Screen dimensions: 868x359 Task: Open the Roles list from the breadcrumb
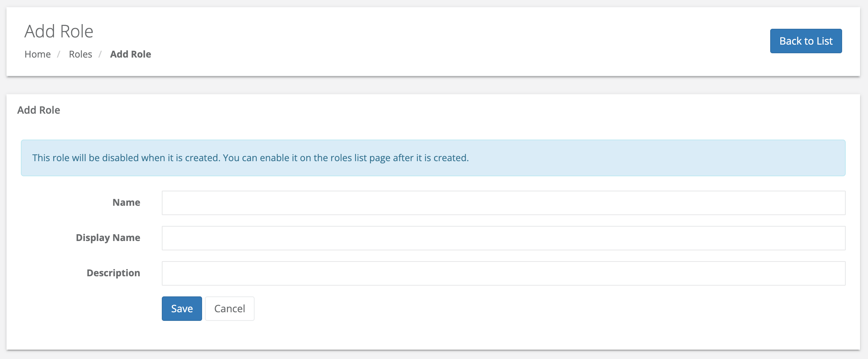80,54
